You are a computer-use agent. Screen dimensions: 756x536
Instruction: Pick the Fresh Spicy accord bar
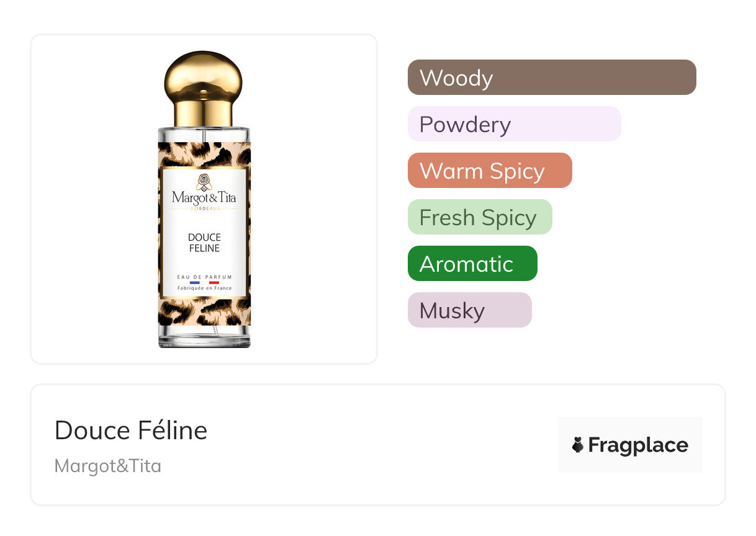pyautogui.click(x=480, y=217)
